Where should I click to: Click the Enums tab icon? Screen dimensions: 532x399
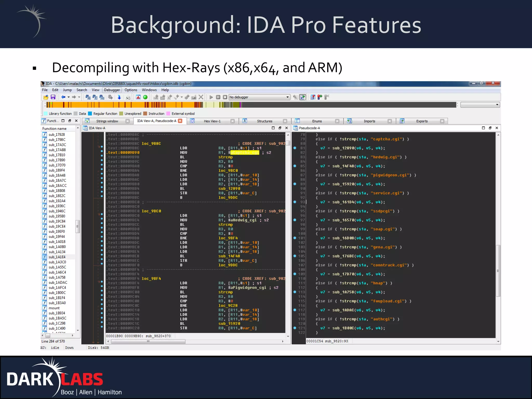point(297,121)
